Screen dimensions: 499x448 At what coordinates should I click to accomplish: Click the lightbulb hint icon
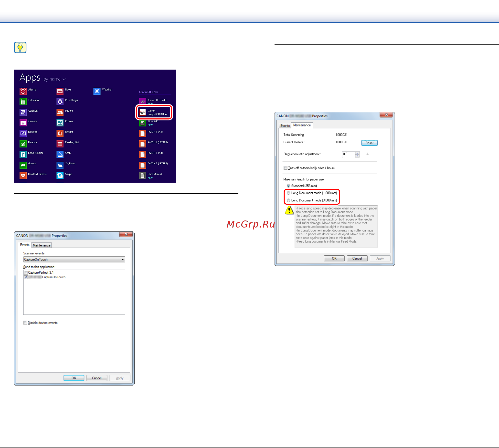[x=20, y=48]
